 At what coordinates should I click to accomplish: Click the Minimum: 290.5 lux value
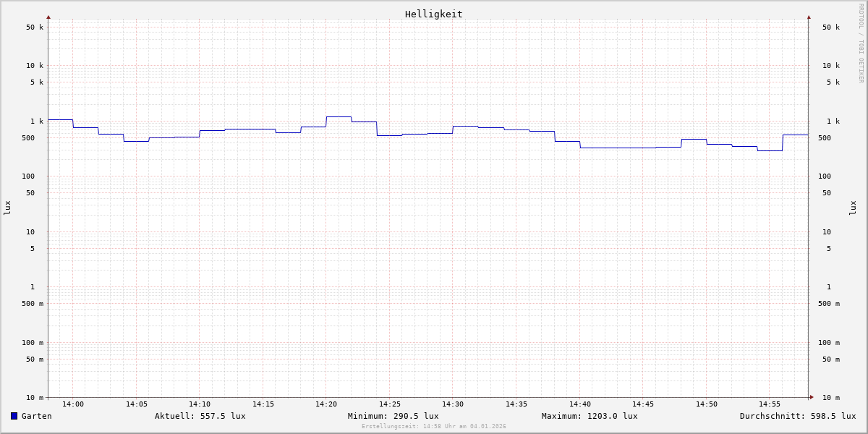[x=393, y=416]
